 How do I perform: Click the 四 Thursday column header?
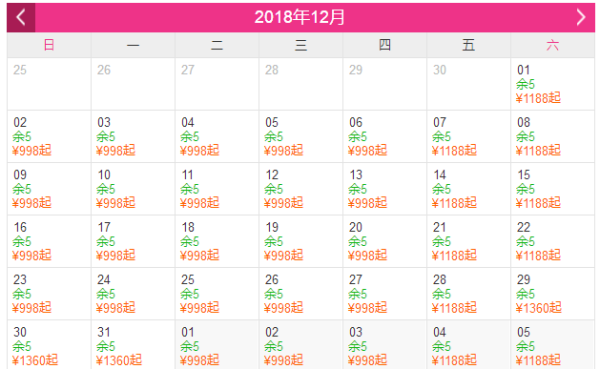click(385, 45)
